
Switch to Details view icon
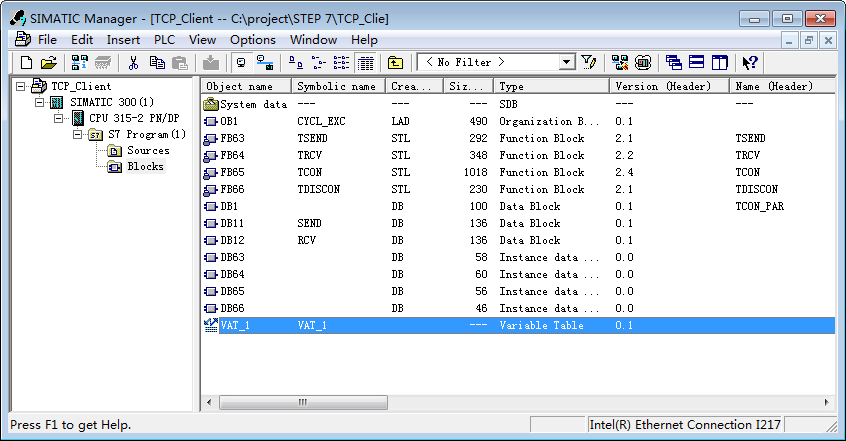click(366, 63)
